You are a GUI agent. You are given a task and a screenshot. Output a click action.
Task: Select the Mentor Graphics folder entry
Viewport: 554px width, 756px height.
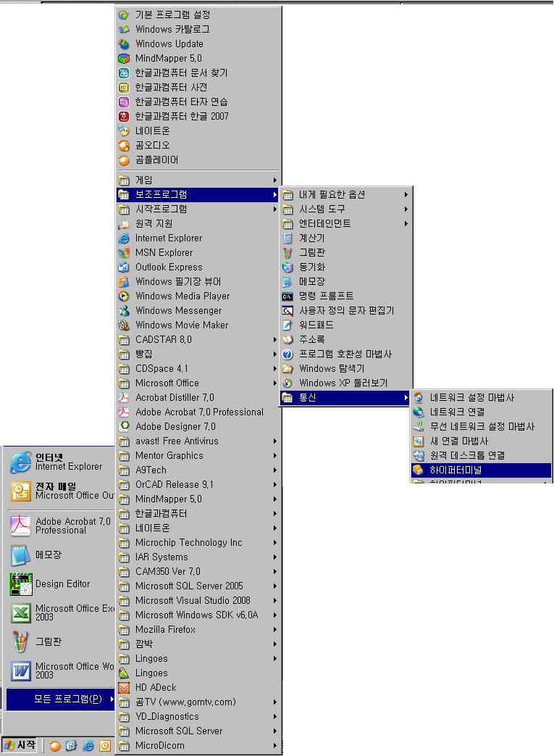point(198,456)
